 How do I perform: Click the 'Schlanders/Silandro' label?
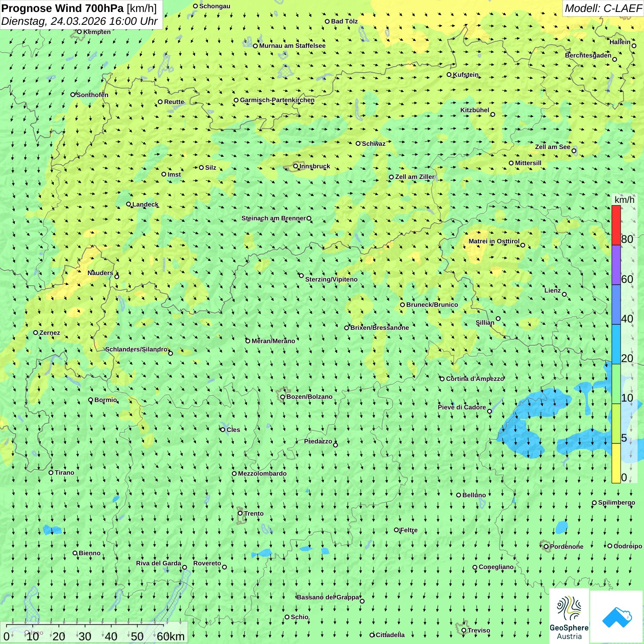pos(137,350)
